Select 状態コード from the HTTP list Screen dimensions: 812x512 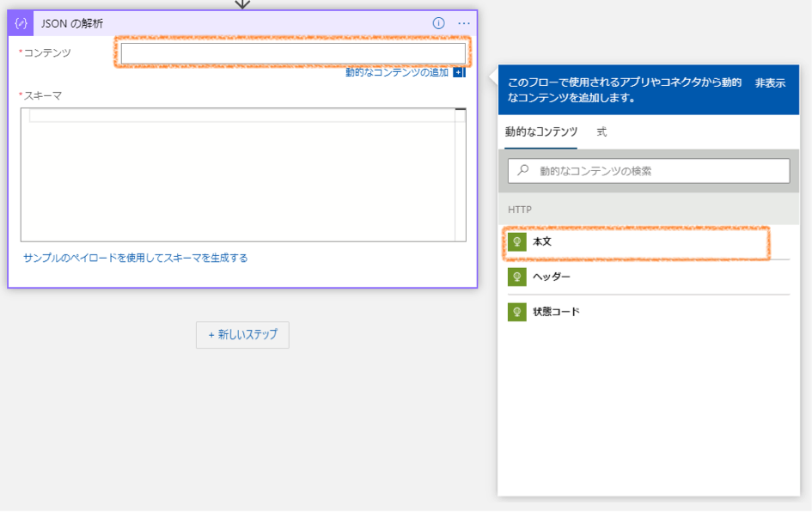(x=649, y=312)
